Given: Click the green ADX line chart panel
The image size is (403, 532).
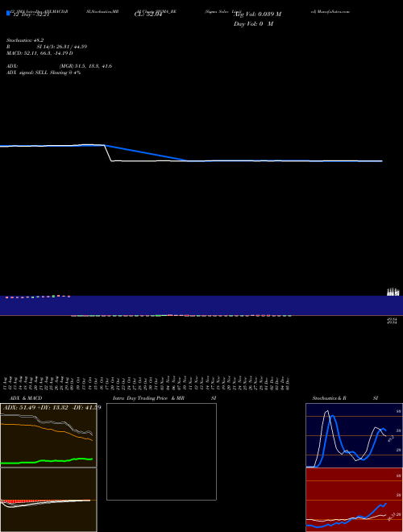Looking at the screenshot, I should [48, 435].
